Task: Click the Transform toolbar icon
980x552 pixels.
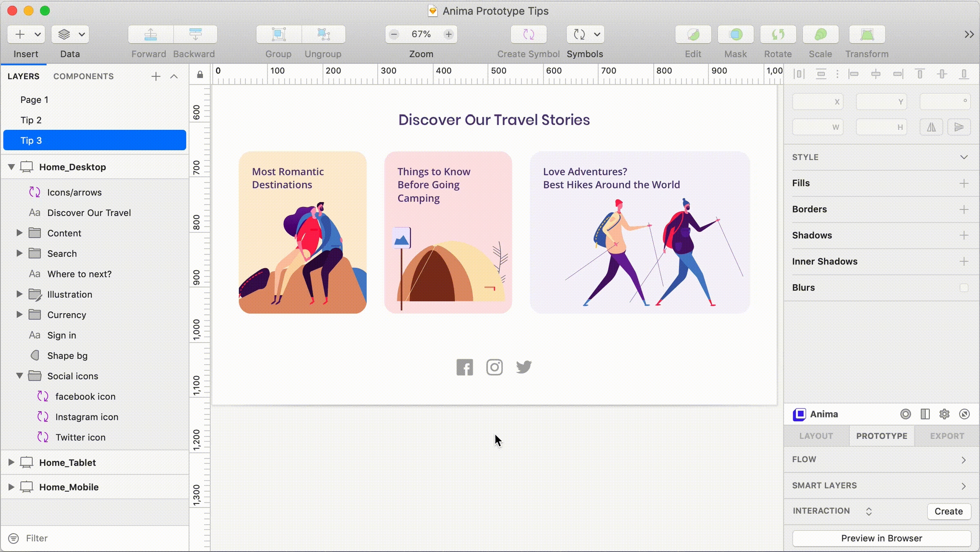Action: (867, 34)
